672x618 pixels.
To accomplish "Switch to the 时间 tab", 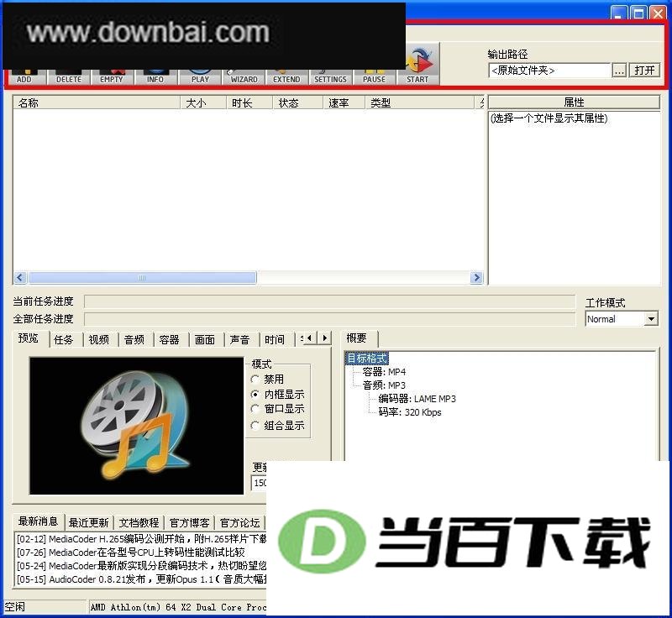I will pyautogui.click(x=275, y=340).
